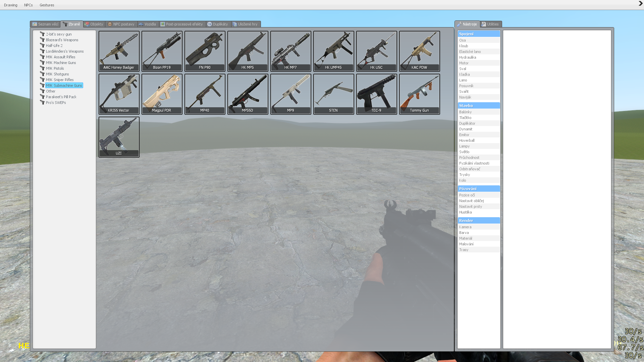Screen dimensions: 644x362
Task: Select M9K Shotguns category
Action: click(x=57, y=74)
